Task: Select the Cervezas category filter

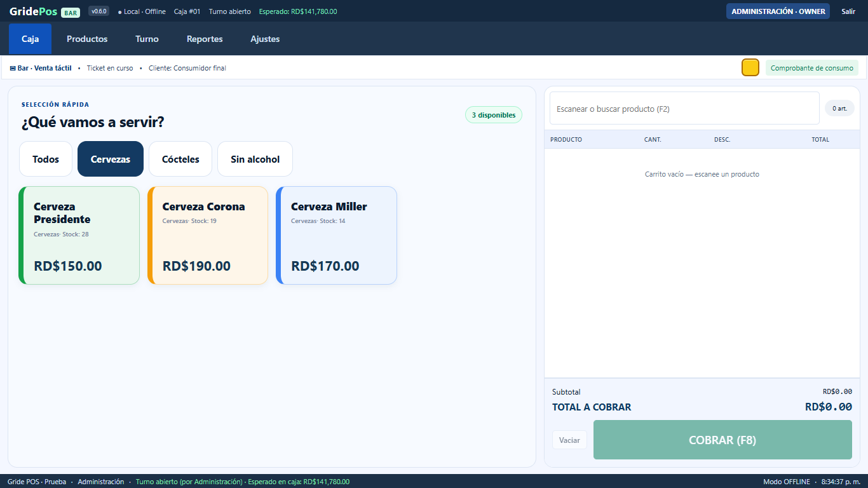Action: (111, 159)
